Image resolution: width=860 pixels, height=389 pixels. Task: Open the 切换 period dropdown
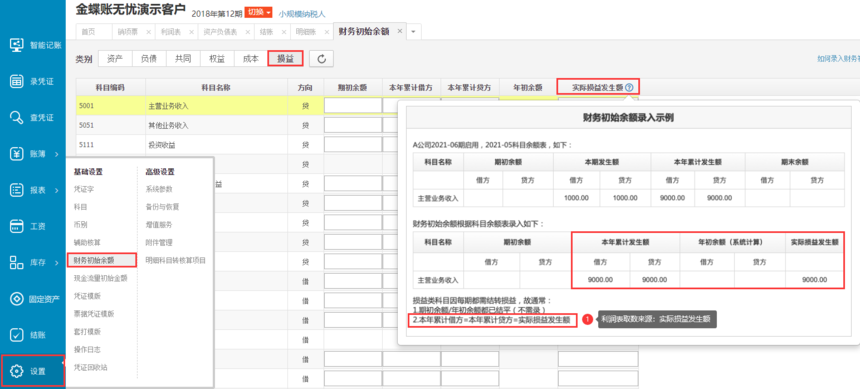[x=259, y=12]
